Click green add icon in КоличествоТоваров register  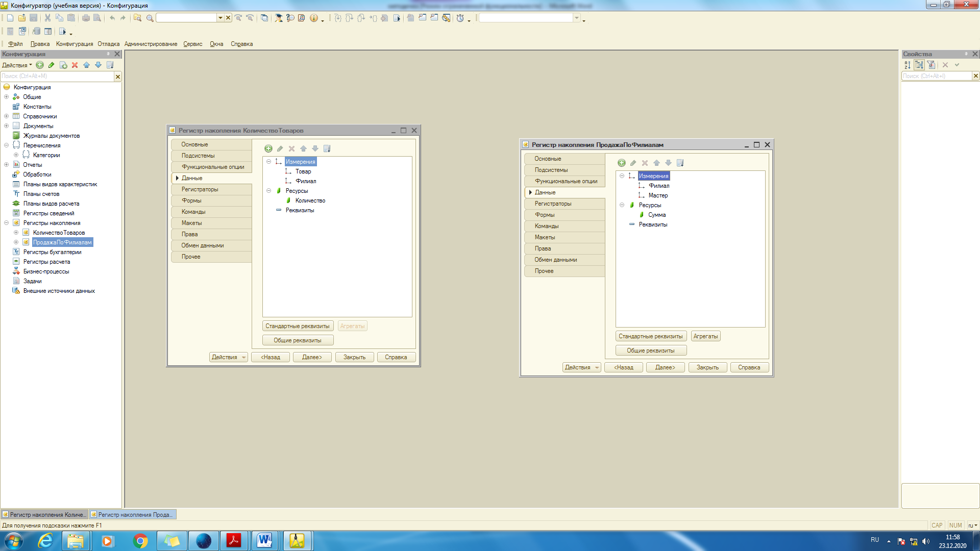(268, 148)
